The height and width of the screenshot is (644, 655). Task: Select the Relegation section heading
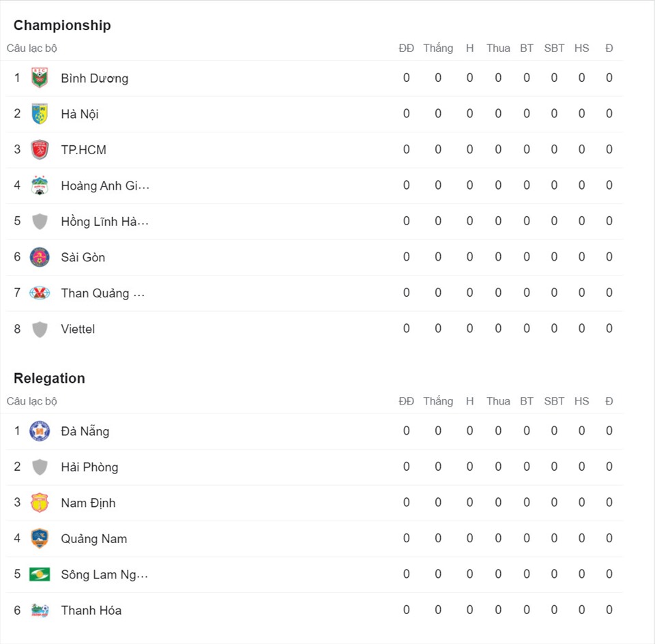49,378
